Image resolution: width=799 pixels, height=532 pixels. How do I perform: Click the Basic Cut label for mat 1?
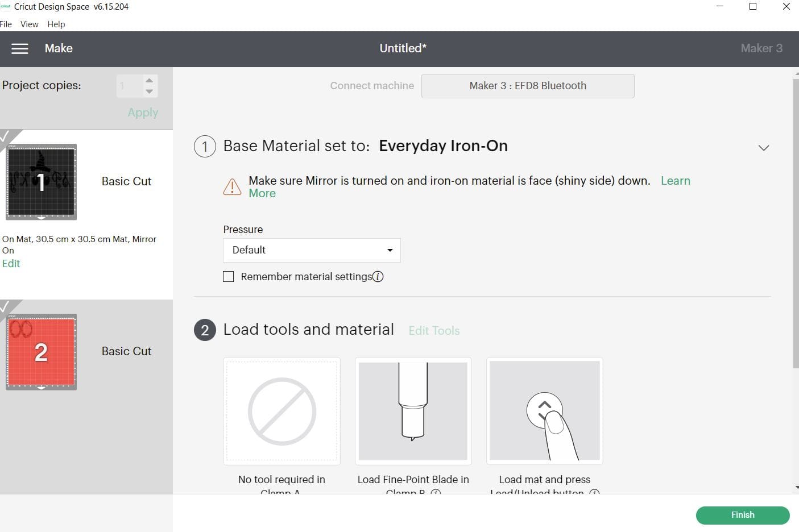(126, 181)
